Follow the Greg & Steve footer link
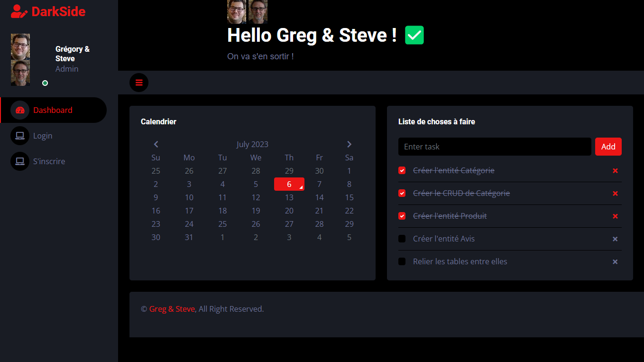Image resolution: width=644 pixels, height=362 pixels. pyautogui.click(x=172, y=309)
